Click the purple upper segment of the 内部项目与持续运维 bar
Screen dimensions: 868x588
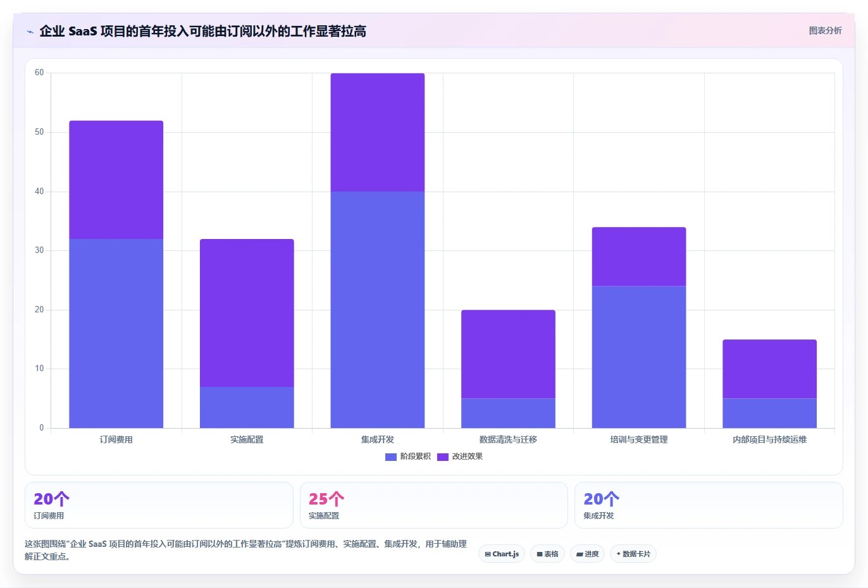pos(769,369)
